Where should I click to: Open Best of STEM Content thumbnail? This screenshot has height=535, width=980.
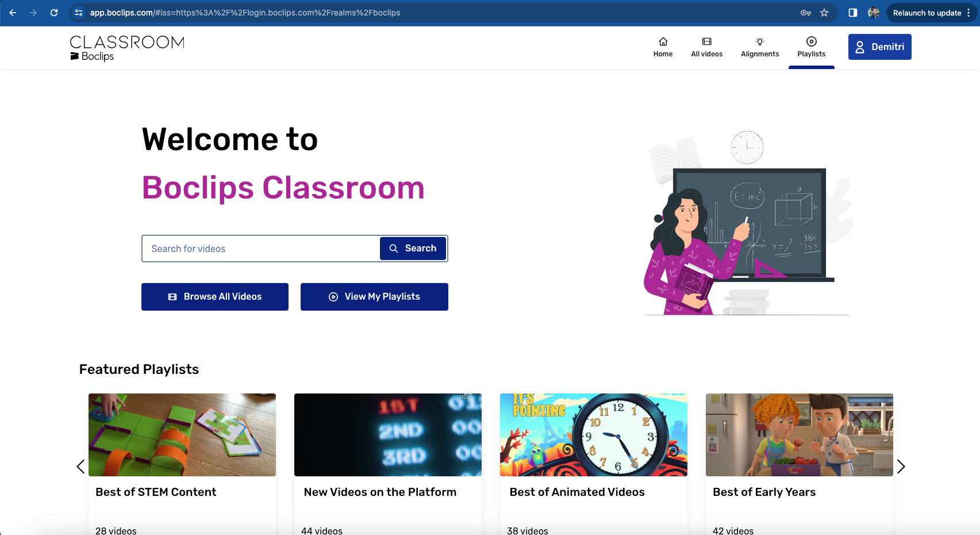coord(182,435)
